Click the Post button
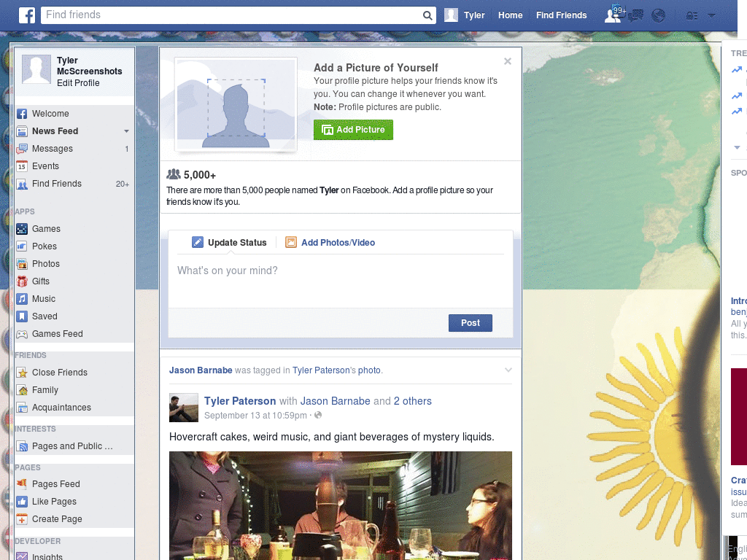The height and width of the screenshot is (560, 747). (470, 323)
